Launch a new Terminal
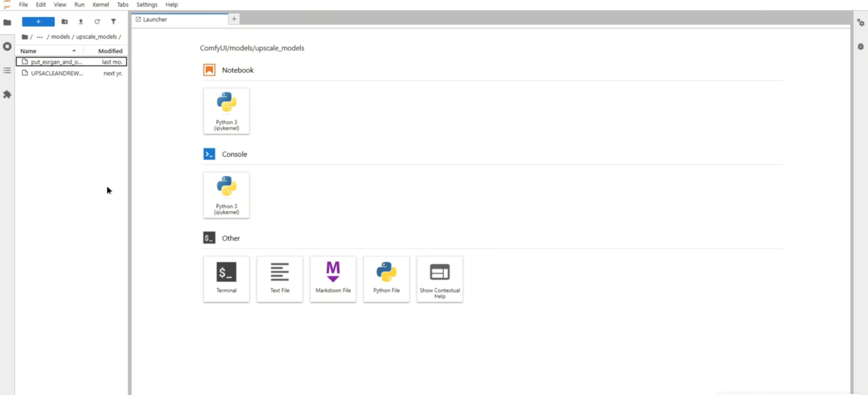The image size is (868, 395). [227, 279]
